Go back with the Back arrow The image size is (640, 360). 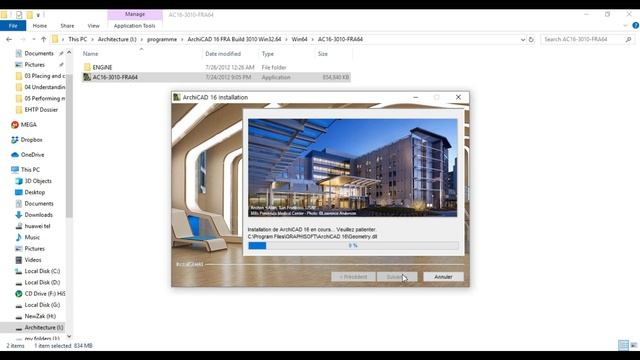[x=9, y=40]
